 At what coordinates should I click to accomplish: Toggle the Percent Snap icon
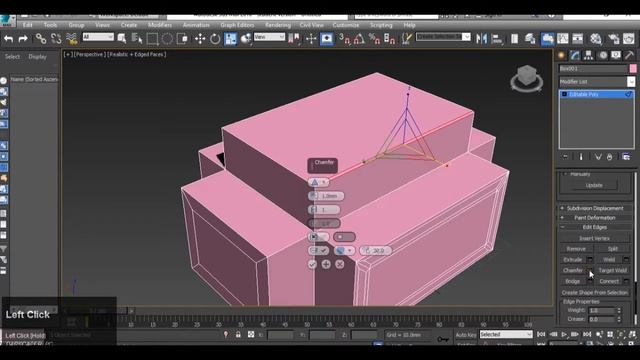374,39
